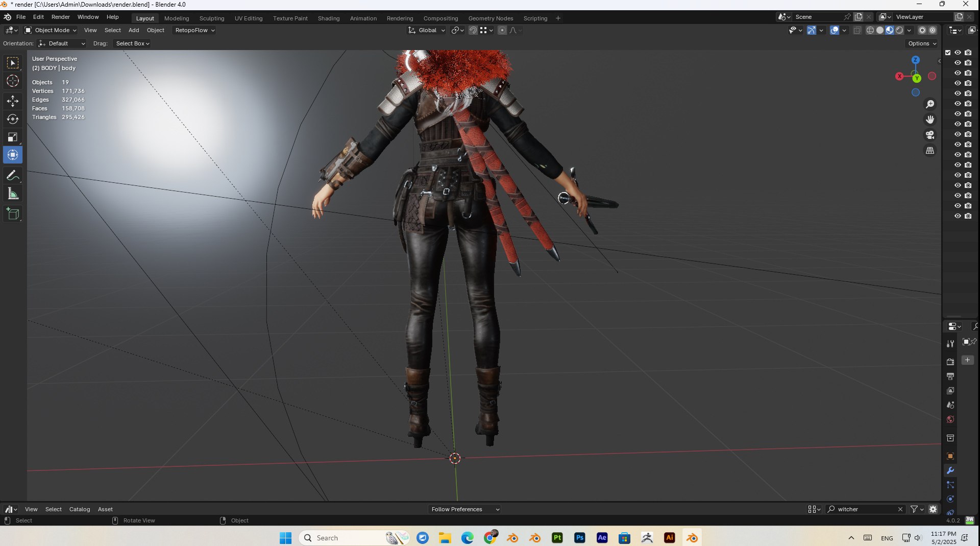The height and width of the screenshot is (546, 980).
Task: Add a new workspace tab
Action: (x=558, y=18)
